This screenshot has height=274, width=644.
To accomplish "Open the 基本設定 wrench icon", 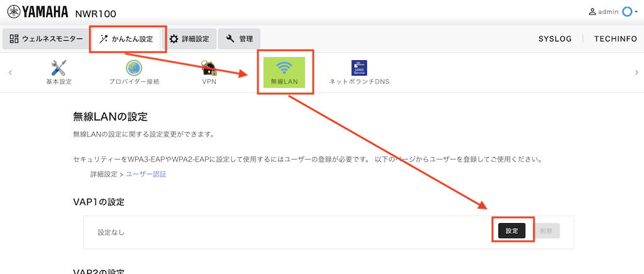I will 58,68.
